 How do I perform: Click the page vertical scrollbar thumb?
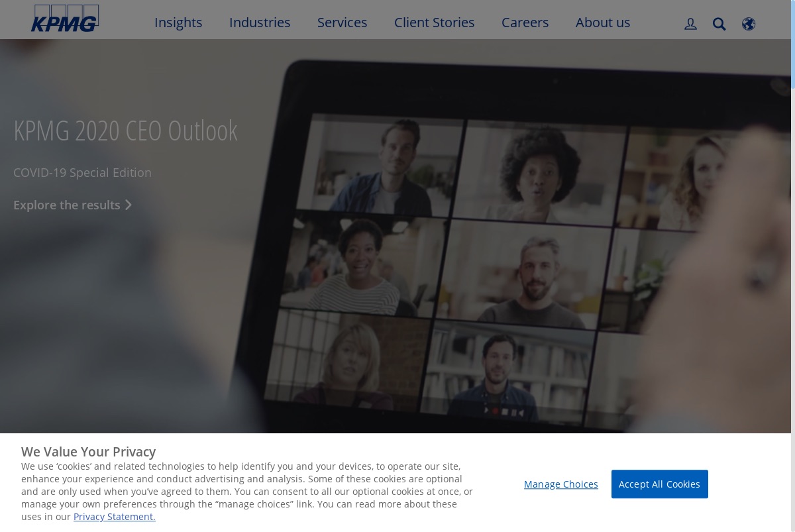point(793,44)
